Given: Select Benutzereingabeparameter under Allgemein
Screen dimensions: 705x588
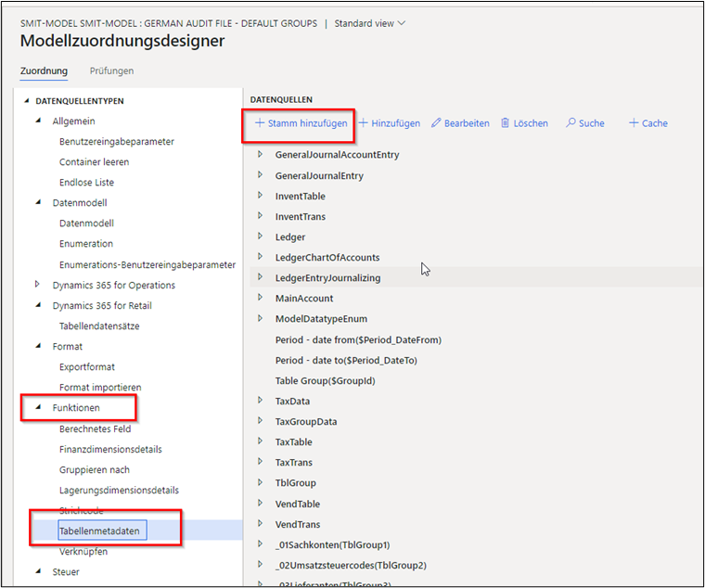Looking at the screenshot, I should coord(117,142).
